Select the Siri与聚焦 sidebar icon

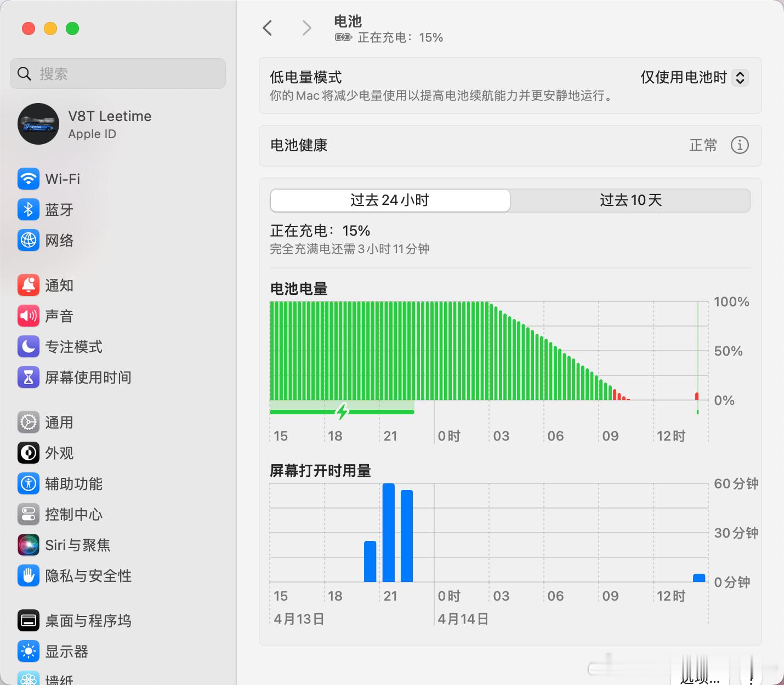click(x=28, y=545)
